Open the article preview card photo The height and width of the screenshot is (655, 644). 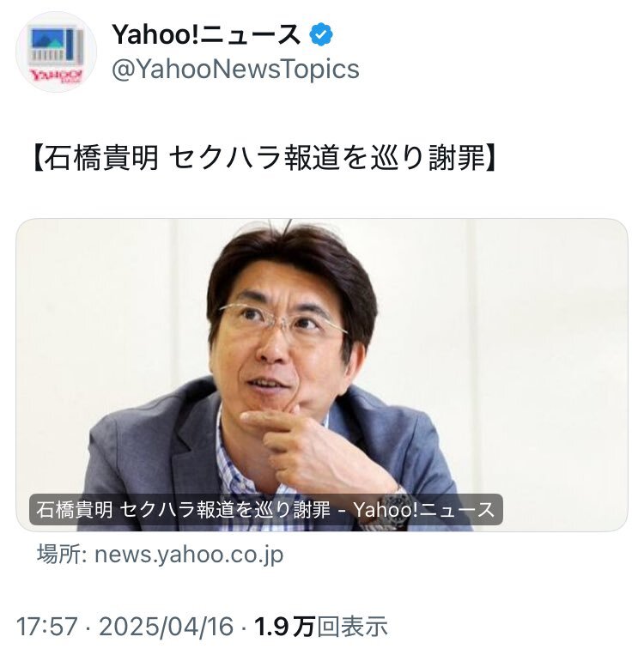point(322,374)
